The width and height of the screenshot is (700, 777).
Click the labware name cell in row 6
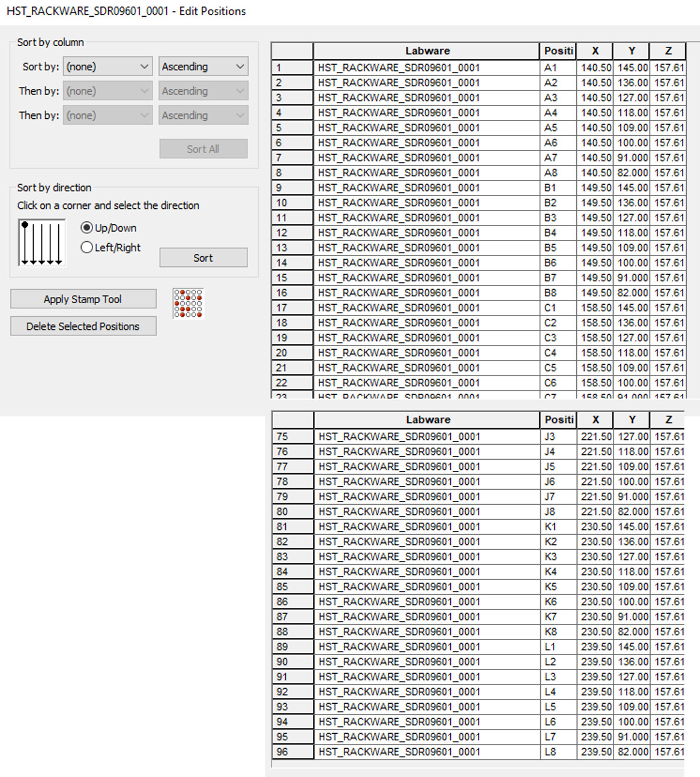(427, 143)
